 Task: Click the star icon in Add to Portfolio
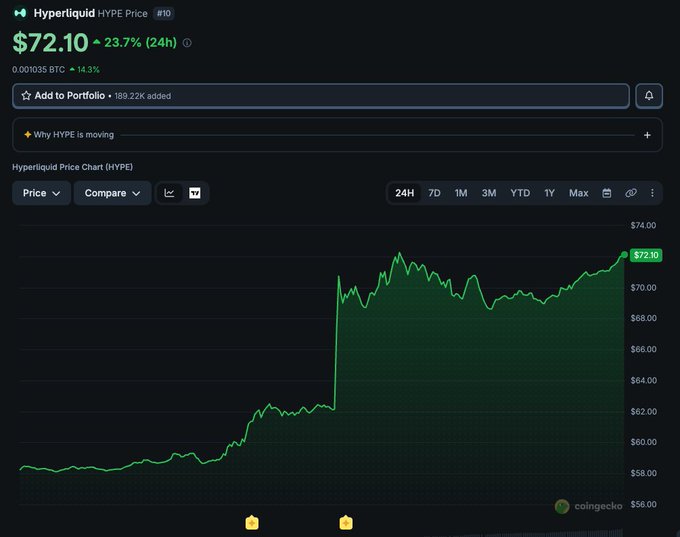[x=26, y=95]
